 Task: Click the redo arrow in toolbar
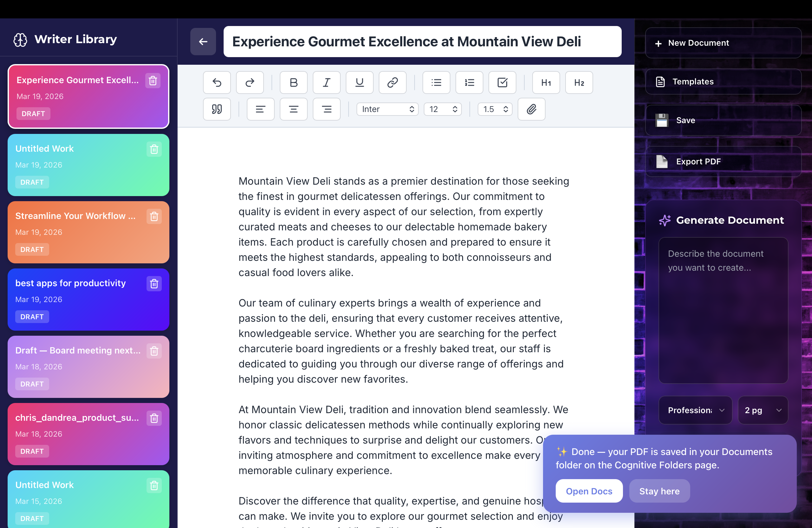pyautogui.click(x=250, y=82)
